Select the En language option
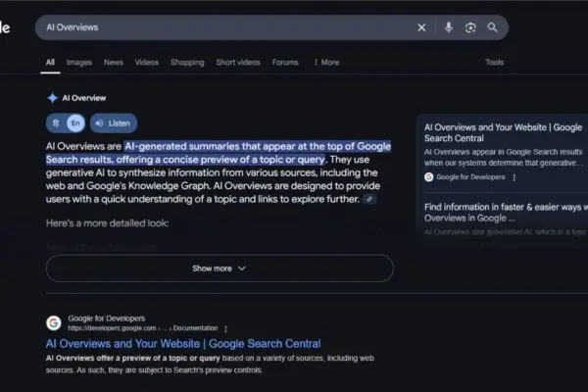The height and width of the screenshot is (392, 588). point(75,123)
